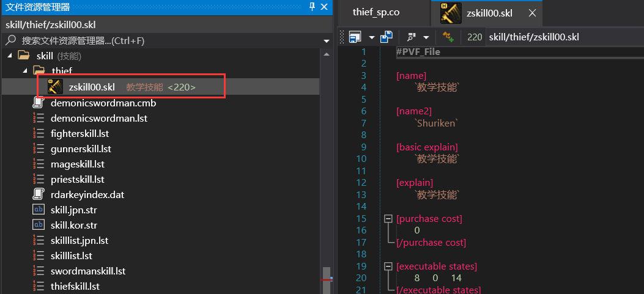644x294 pixels.
Task: Select thiefskill.lst file
Action: [x=75, y=286]
